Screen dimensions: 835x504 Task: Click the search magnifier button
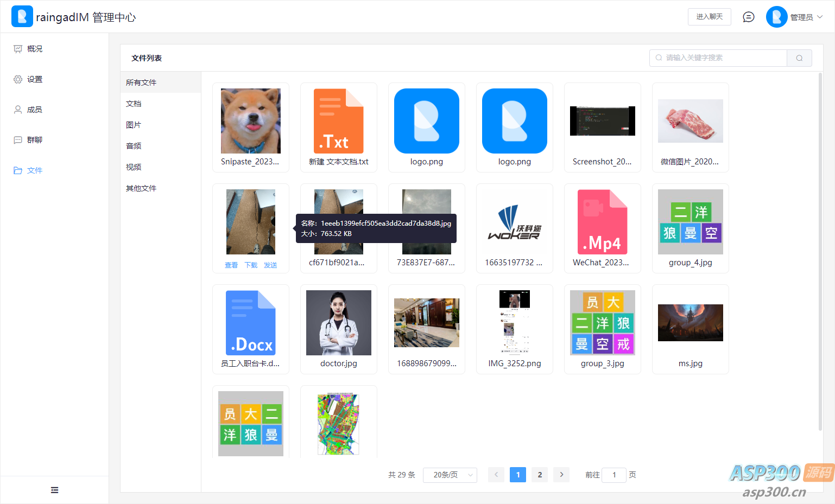tap(800, 58)
